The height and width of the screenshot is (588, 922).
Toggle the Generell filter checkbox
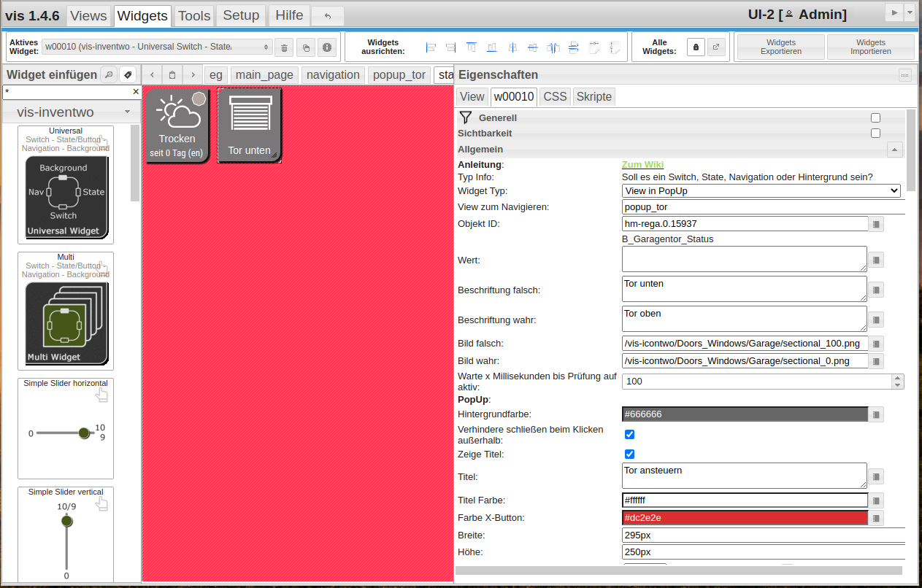click(875, 117)
